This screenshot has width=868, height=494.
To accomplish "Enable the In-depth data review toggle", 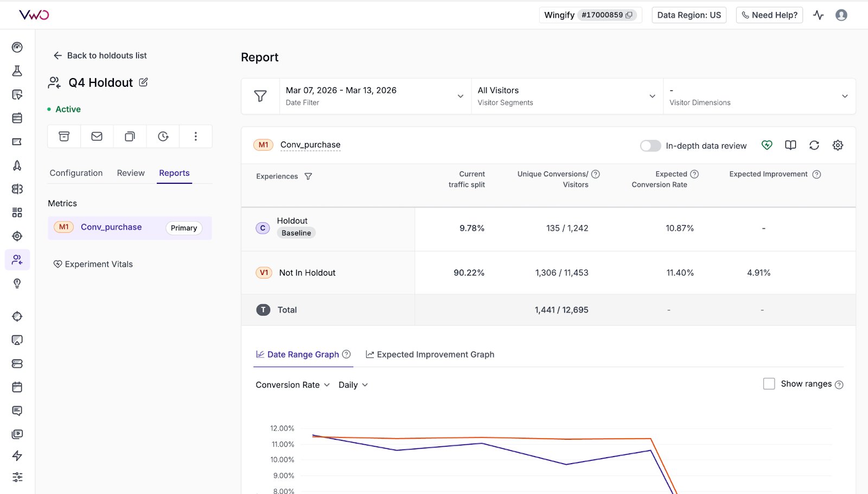I will pyautogui.click(x=650, y=146).
